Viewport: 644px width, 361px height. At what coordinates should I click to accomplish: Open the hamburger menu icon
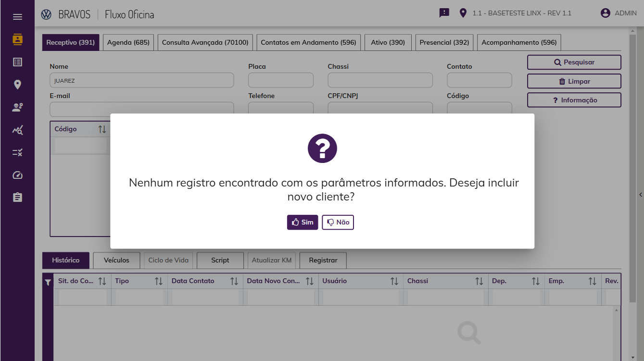[x=17, y=17]
